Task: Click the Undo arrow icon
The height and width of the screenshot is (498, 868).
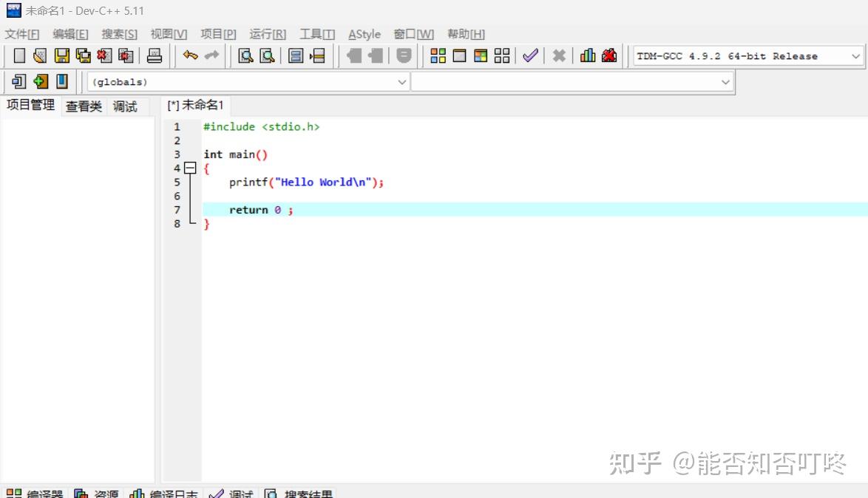Action: [x=189, y=55]
